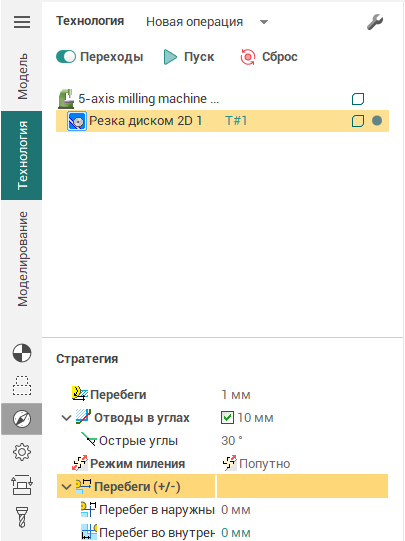Click the Перебеги parameter icon at 1 мм
Viewport: 405px width, 541px height.
tap(80, 394)
